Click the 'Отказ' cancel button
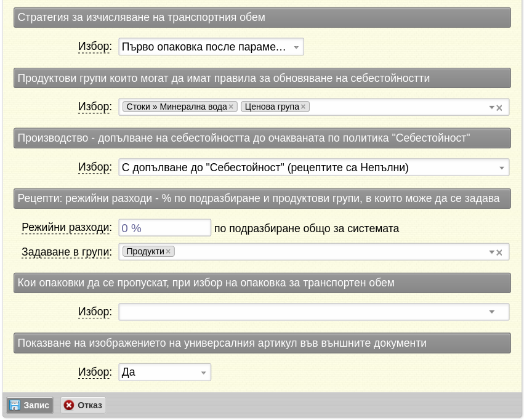The width and height of the screenshot is (524, 420). tap(83, 405)
